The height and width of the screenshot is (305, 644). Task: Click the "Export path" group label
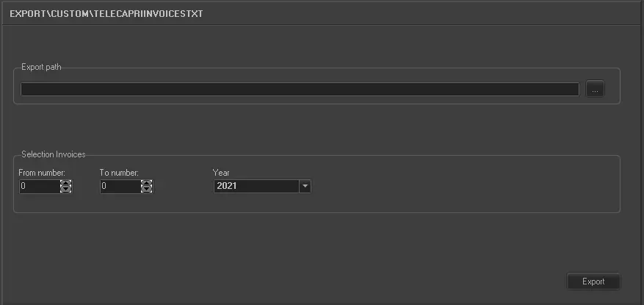click(41, 68)
